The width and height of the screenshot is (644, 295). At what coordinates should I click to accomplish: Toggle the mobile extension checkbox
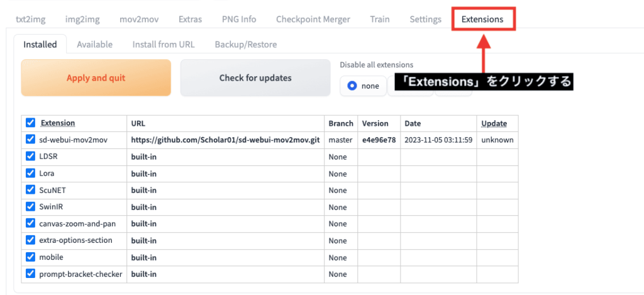pos(30,257)
